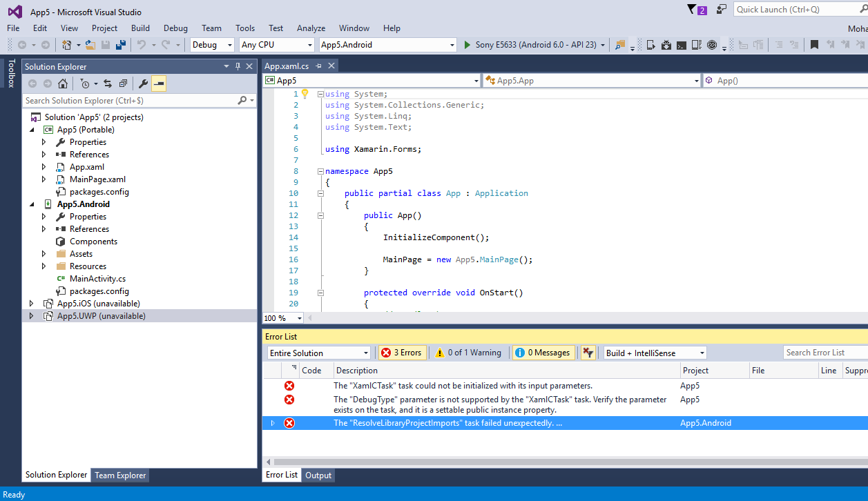Collapse the App() constructor code block
Screen dimensions: 868x501
pyautogui.click(x=320, y=215)
